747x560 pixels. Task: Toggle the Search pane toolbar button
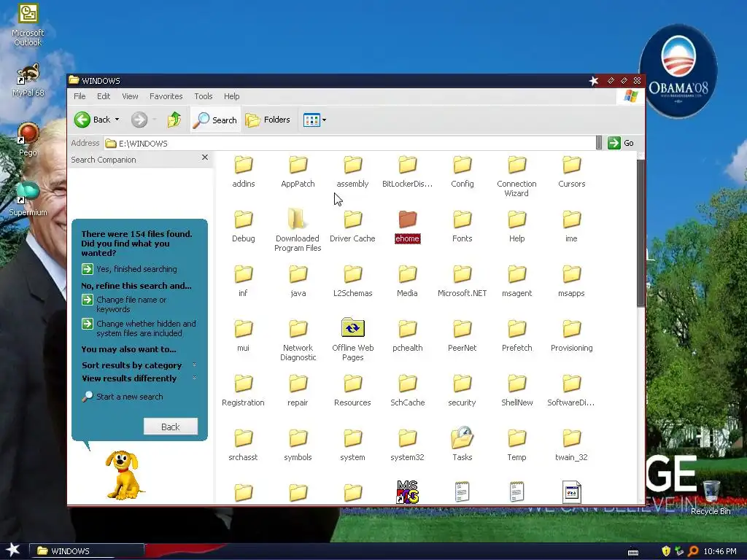tap(215, 120)
